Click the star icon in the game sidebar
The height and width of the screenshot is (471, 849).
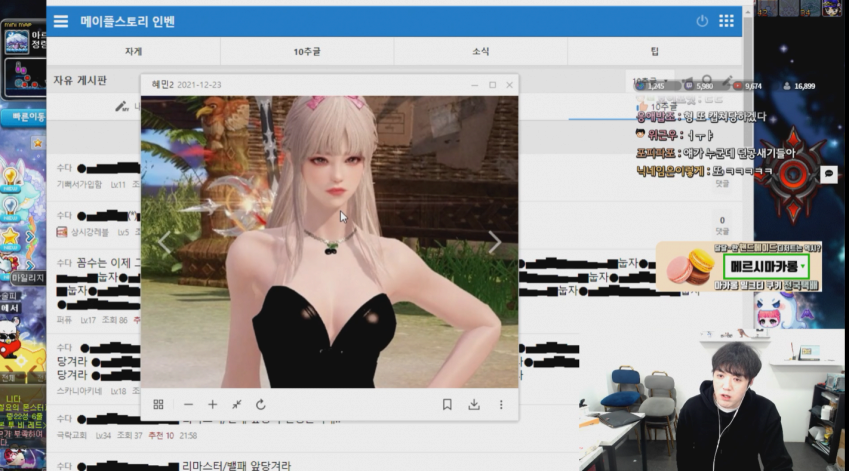coord(10,236)
